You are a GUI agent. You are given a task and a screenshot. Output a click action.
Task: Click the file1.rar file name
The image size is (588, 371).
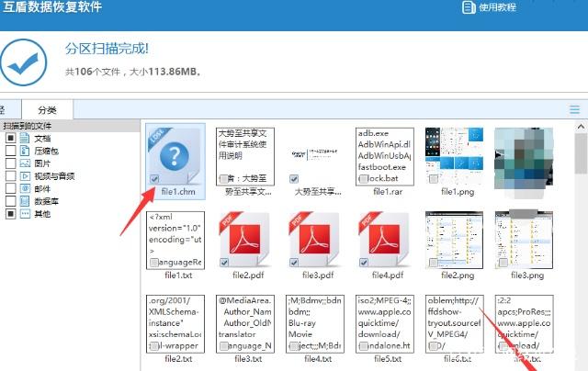pos(388,192)
